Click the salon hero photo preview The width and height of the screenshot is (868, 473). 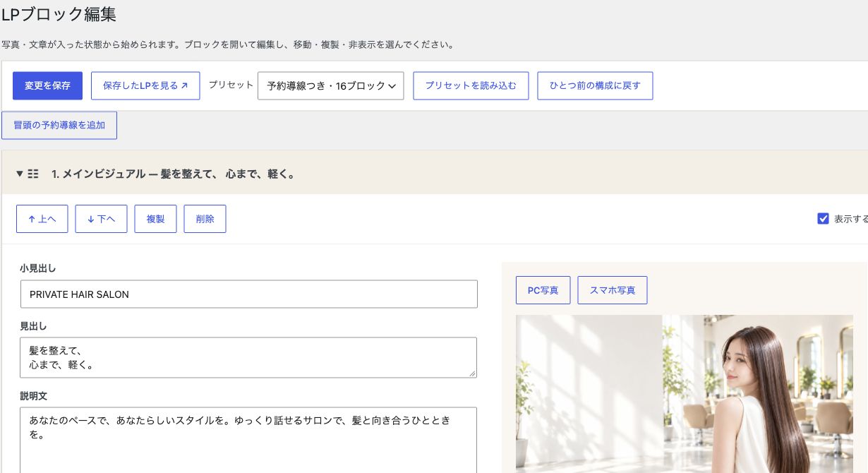pos(685,394)
